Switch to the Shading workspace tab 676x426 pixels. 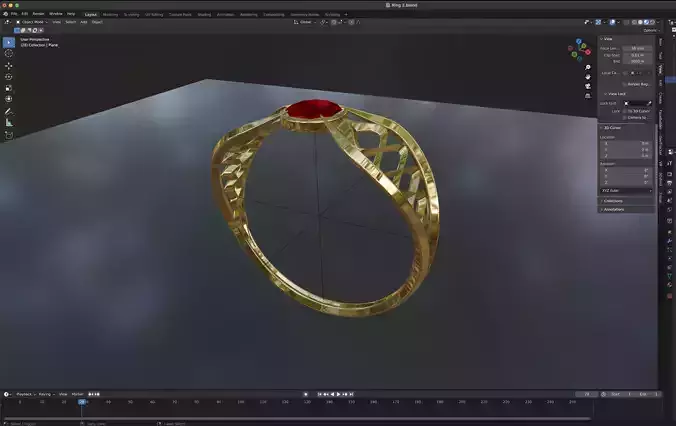[x=204, y=15]
